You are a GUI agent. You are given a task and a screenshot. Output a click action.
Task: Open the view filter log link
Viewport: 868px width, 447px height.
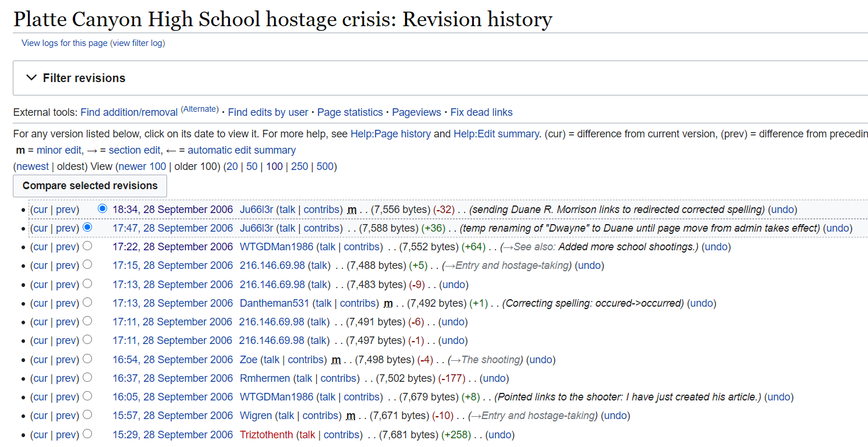coord(138,43)
